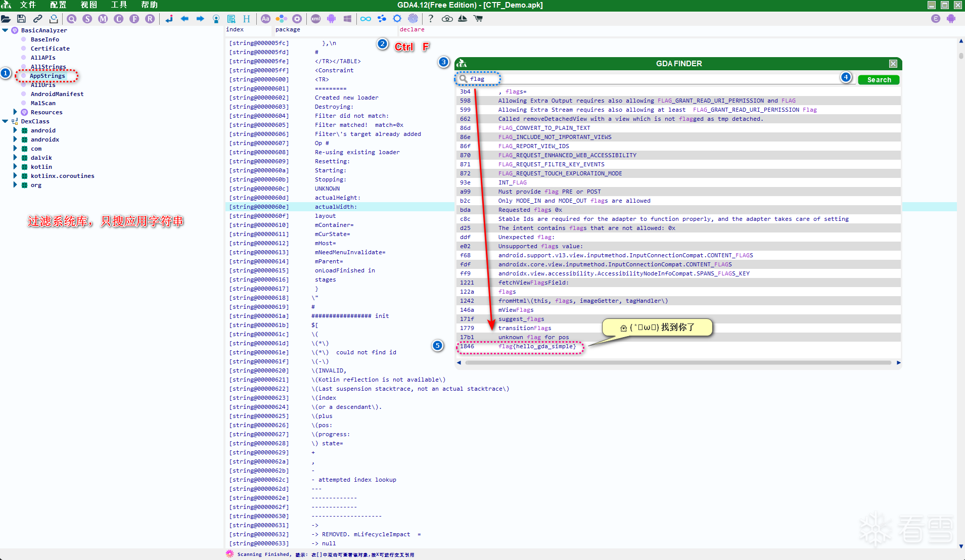Click the purple M methods icon

pyautogui.click(x=103, y=19)
